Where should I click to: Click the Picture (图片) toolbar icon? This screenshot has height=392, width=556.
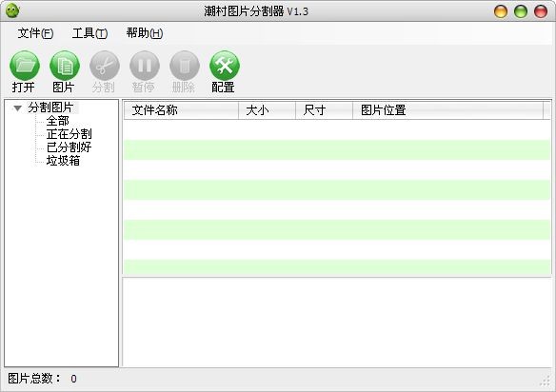(x=65, y=66)
